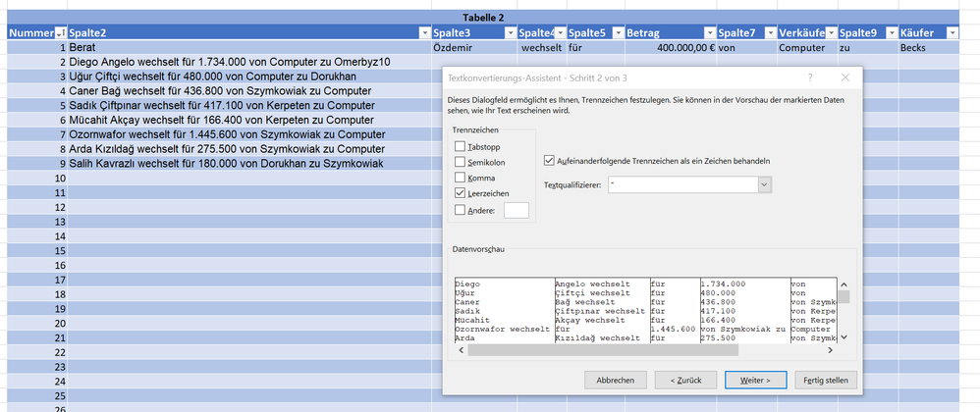Select the Ozornwafor wechselt row cell

tap(249, 134)
